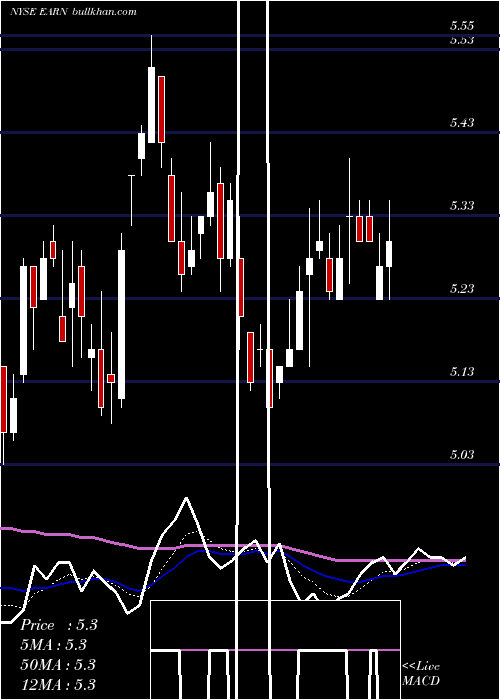
Task: Click the 5.43 price axis label
Action: [x=462, y=122]
